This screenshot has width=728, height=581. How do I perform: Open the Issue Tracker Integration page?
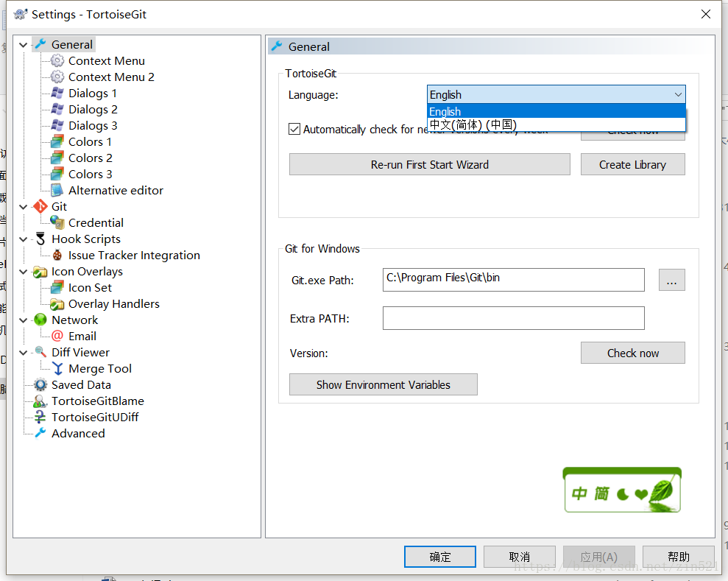pyautogui.click(x=134, y=256)
